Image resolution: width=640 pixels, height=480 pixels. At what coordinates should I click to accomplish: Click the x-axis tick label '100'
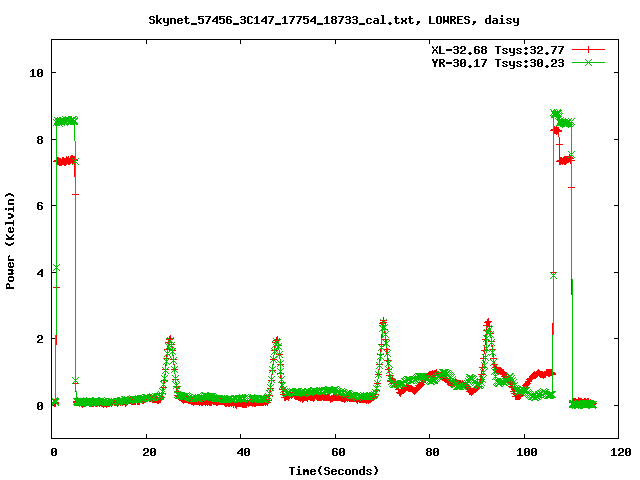point(527,452)
